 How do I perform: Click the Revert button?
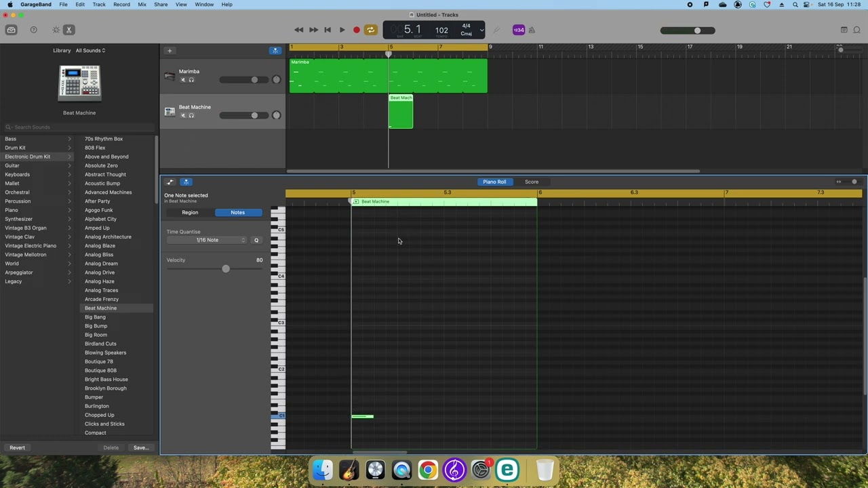tap(17, 447)
